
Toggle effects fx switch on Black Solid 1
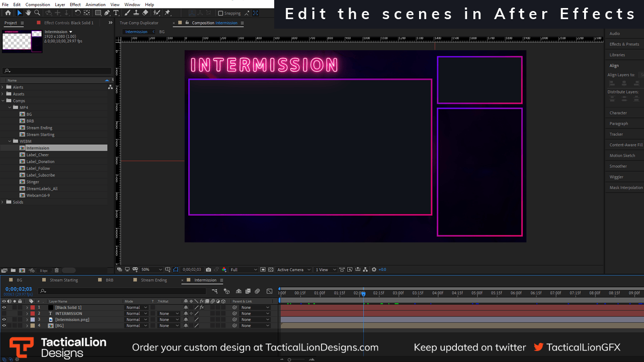tap(202, 307)
